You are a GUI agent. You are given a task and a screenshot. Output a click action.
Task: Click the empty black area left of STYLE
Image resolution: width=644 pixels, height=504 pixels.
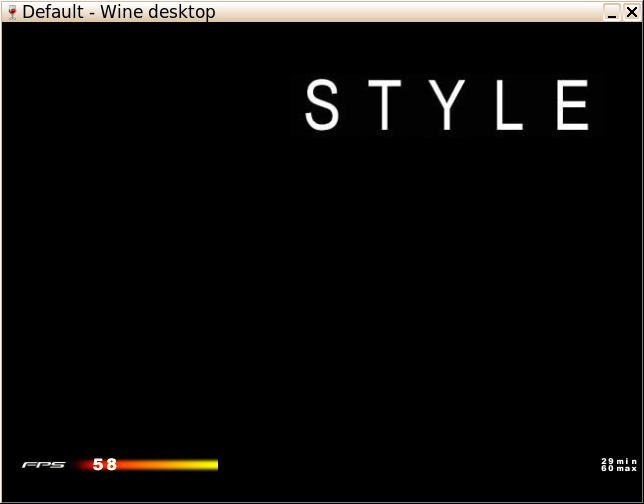pos(150,106)
